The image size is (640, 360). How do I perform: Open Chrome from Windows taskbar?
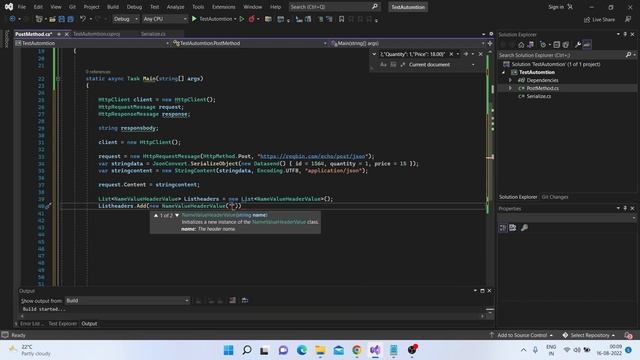357,350
